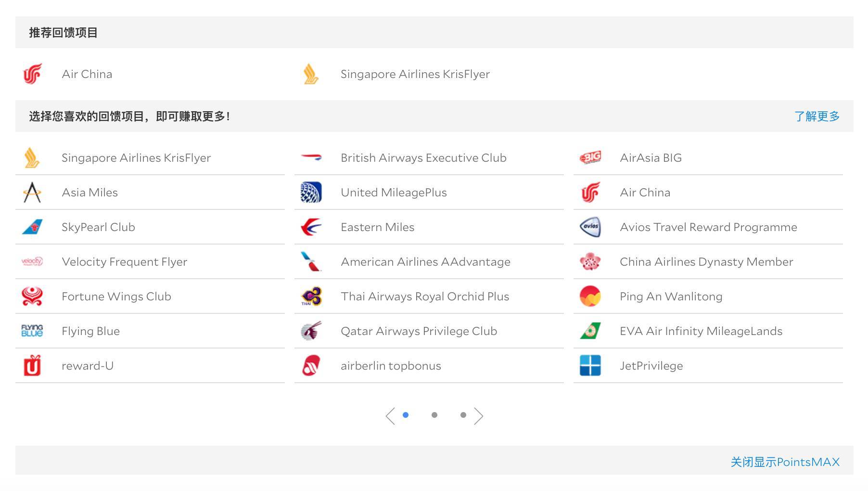Pick Thai Airways Royal Orchid Plus name
This screenshot has height=491, width=868.
(x=425, y=297)
